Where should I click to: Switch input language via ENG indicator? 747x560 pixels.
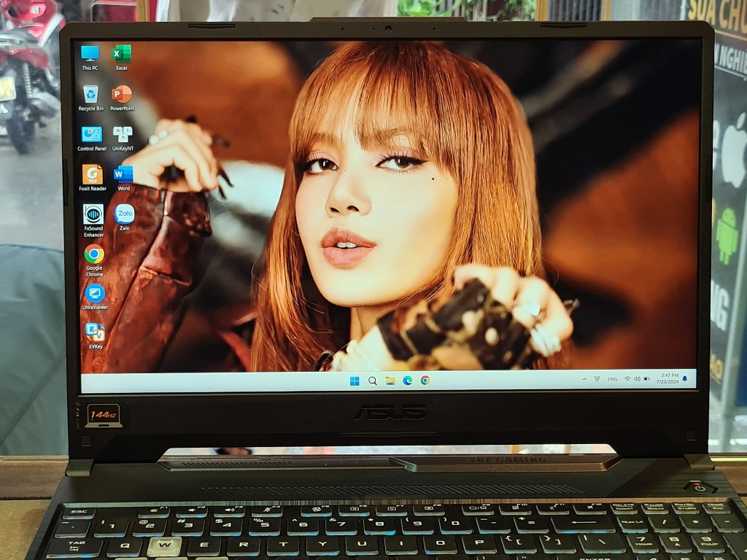[x=613, y=379]
